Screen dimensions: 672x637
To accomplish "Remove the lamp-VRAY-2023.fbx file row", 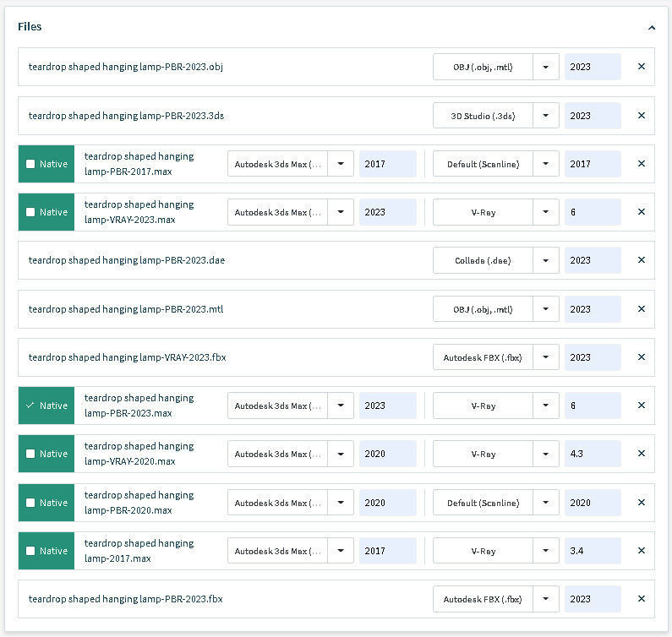I will pos(641,357).
